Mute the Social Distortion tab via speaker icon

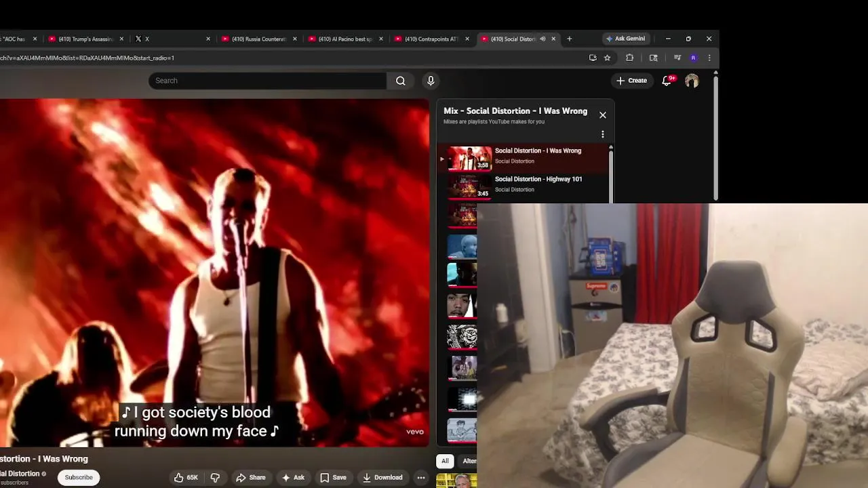coord(542,39)
